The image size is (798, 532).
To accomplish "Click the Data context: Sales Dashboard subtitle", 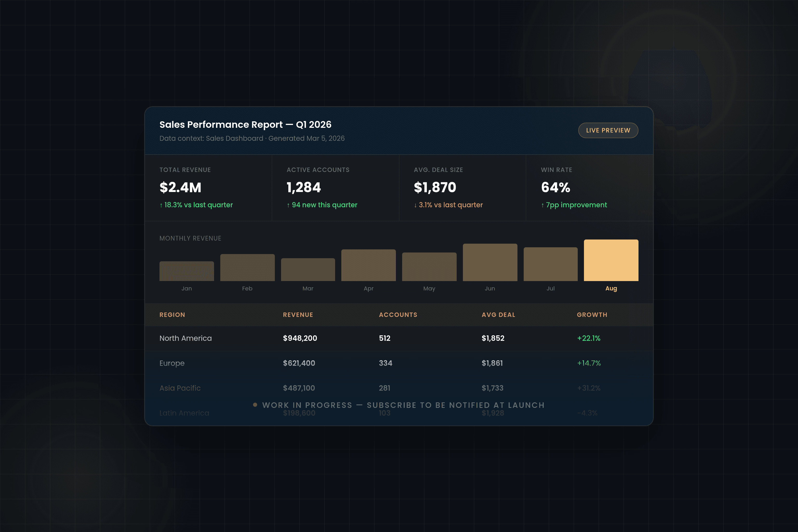I will click(252, 138).
